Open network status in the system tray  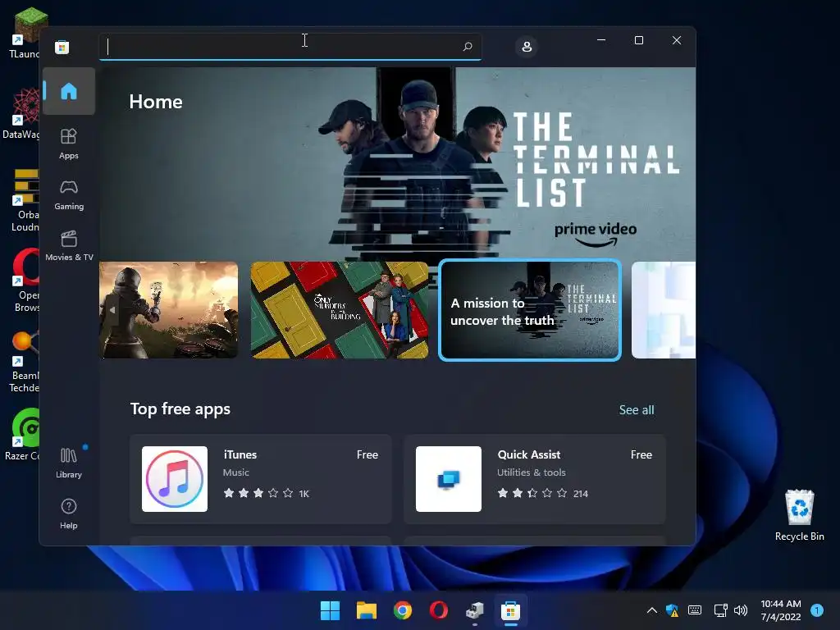click(720, 610)
